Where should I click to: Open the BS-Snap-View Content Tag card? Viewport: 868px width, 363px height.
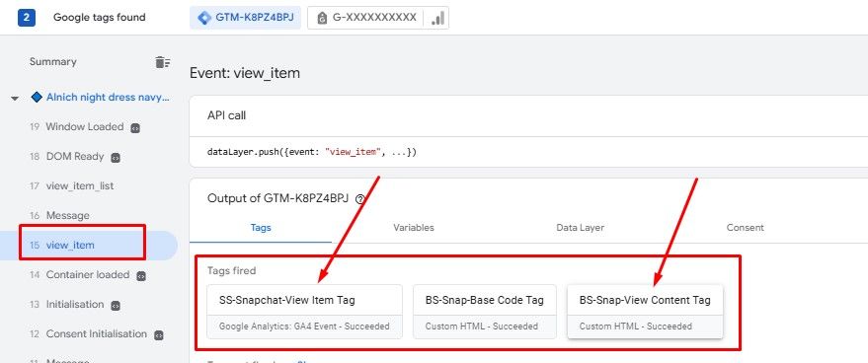point(645,312)
